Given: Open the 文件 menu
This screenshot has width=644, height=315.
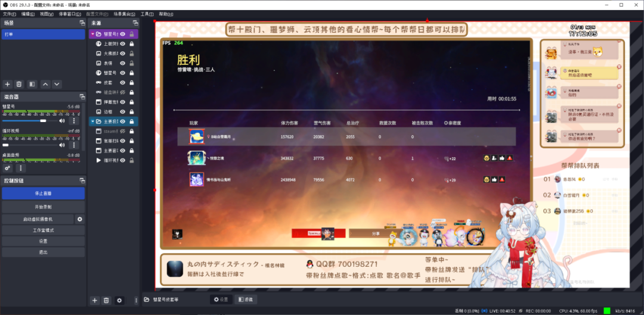Looking at the screenshot, I should click(10, 14).
